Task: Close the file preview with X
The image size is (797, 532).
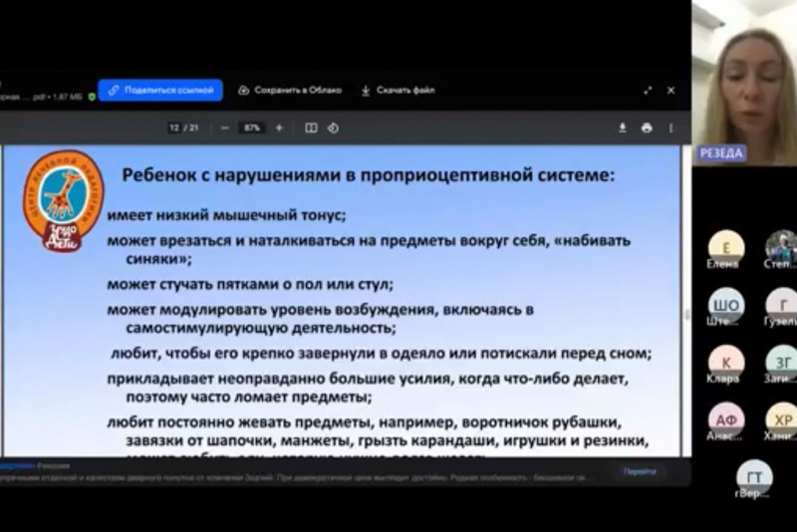Action: (670, 90)
